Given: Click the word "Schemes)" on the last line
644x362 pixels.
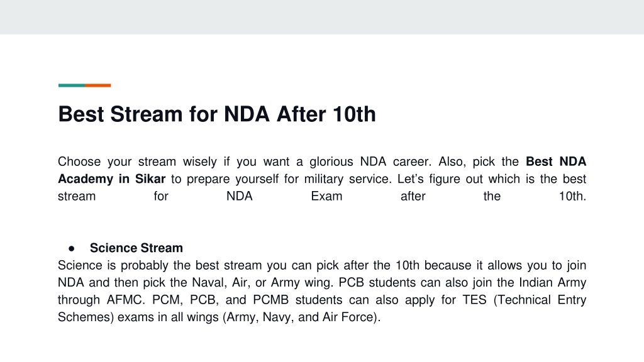Looking at the screenshot, I should (x=86, y=317).
